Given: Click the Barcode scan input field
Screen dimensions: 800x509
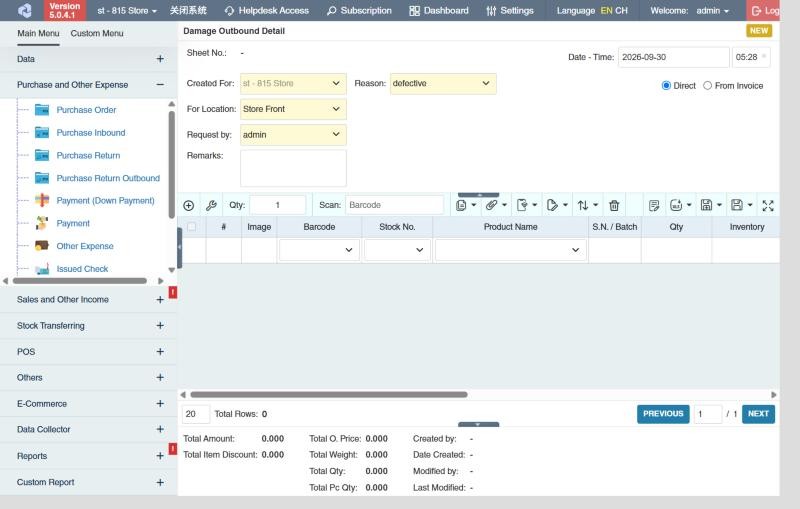Looking at the screenshot, I should (x=394, y=205).
